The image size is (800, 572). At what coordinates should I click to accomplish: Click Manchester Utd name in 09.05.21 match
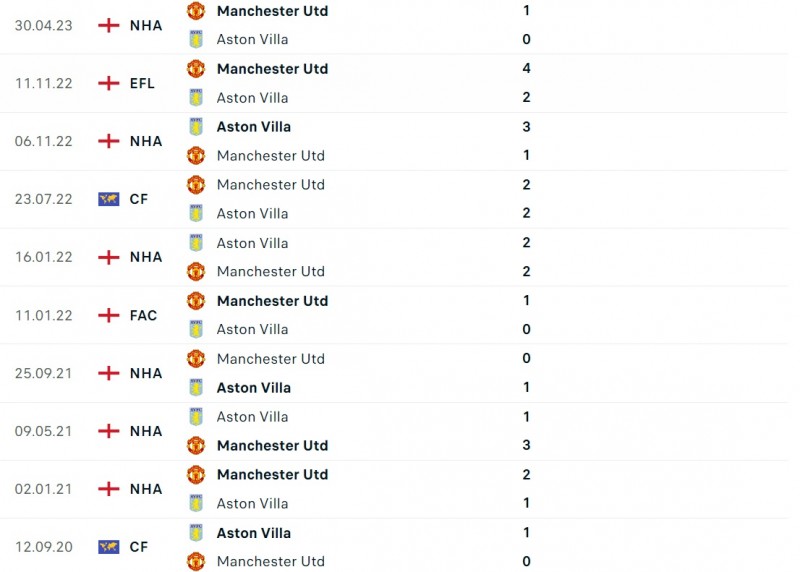(x=272, y=446)
